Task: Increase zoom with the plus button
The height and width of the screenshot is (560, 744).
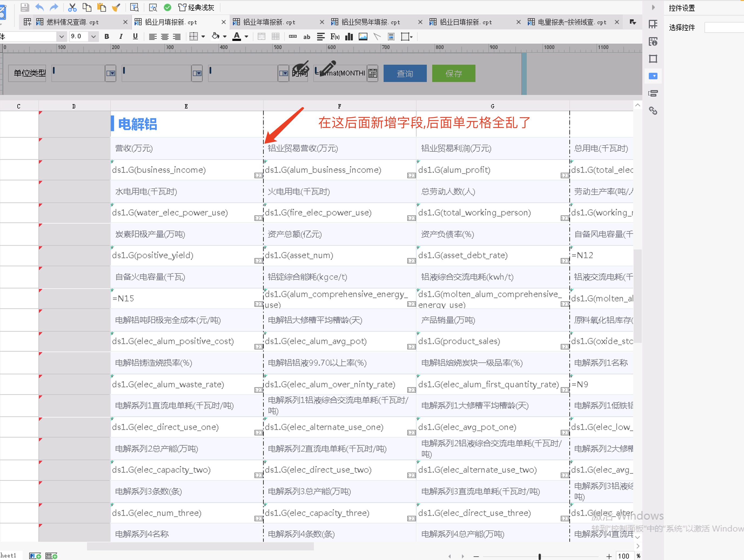Action: (x=609, y=556)
